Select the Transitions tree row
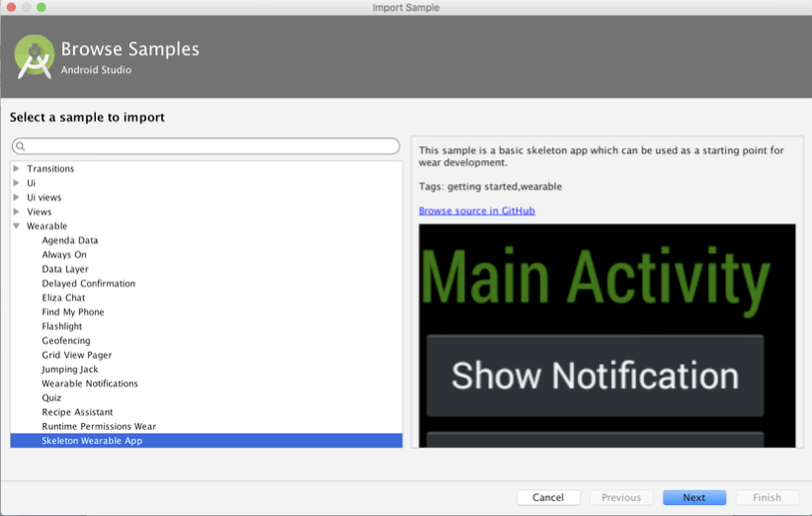 coord(206,168)
